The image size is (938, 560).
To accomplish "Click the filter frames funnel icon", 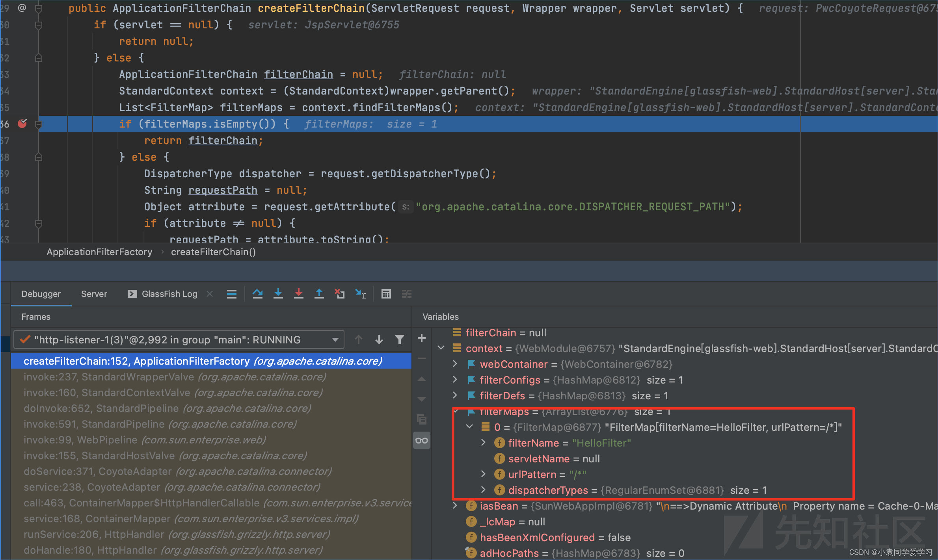I will [400, 339].
